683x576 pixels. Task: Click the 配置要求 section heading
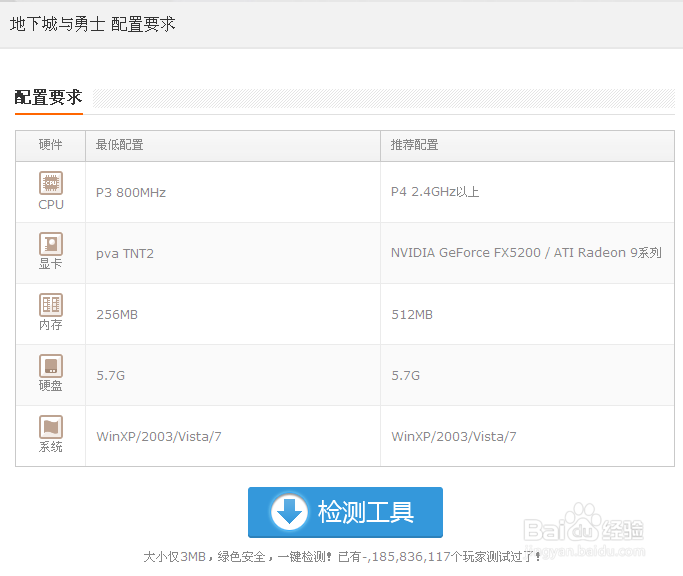[48, 97]
